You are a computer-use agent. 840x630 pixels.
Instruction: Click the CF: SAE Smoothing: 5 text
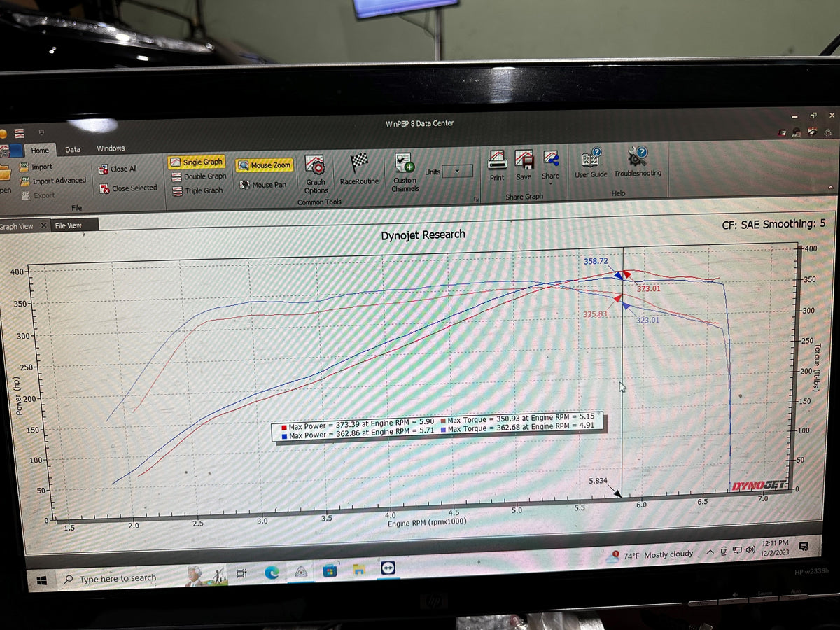[773, 224]
